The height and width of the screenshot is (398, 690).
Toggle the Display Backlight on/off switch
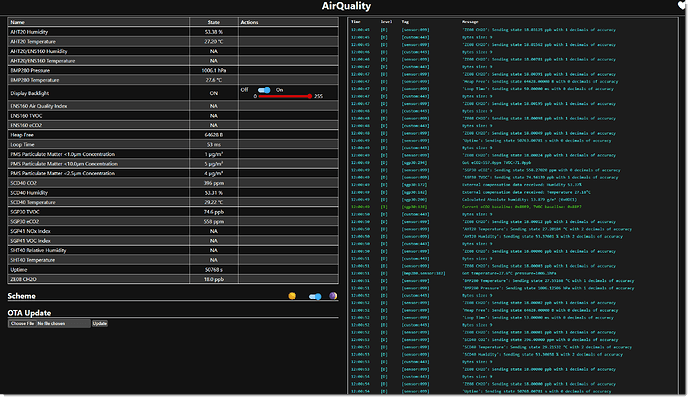click(264, 90)
